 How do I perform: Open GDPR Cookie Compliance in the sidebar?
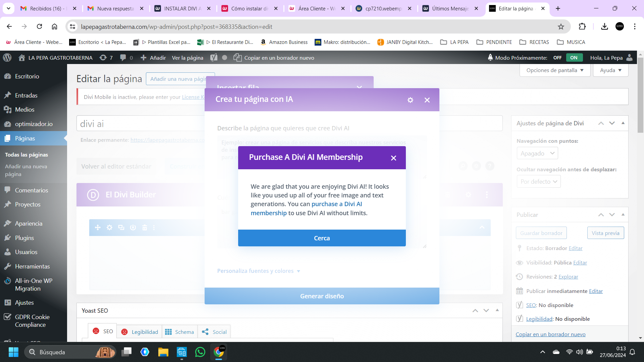tap(32, 321)
